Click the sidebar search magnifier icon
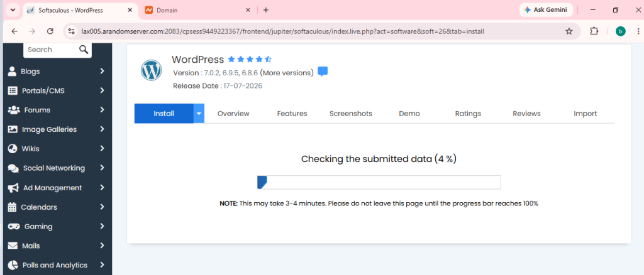644x275 pixels. pos(84,50)
